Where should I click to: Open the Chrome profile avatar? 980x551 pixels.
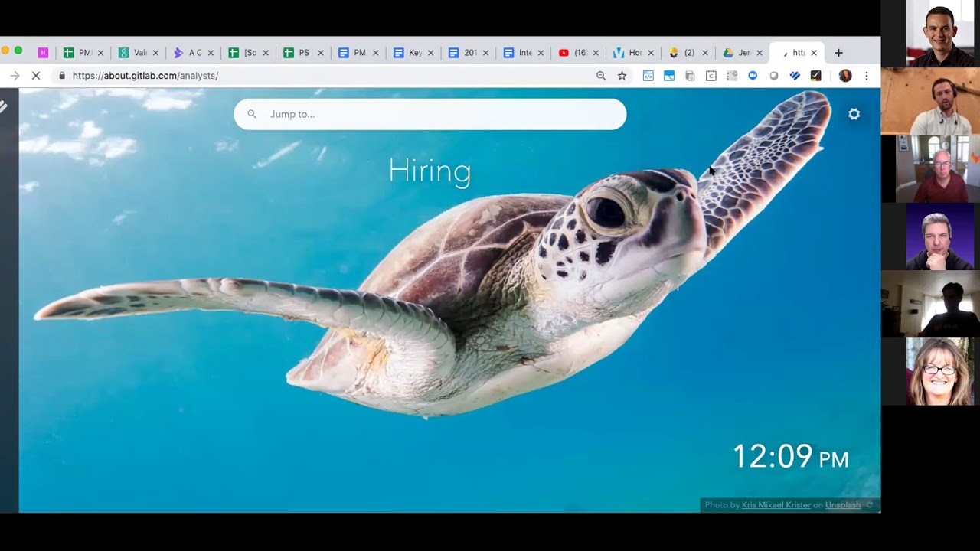click(x=845, y=76)
